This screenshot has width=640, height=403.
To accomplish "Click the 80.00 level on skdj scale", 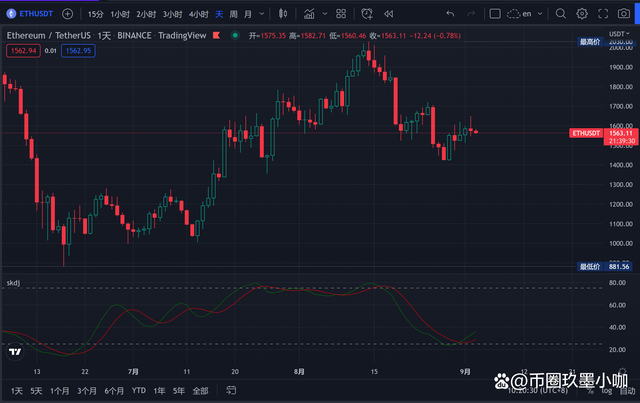I will [x=617, y=283].
